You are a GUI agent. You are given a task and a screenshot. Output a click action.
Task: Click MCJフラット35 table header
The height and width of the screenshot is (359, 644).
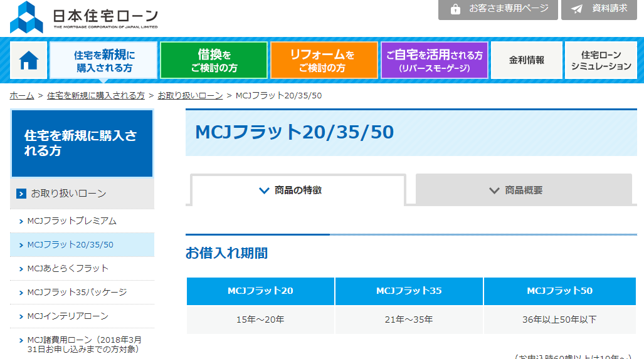(409, 291)
